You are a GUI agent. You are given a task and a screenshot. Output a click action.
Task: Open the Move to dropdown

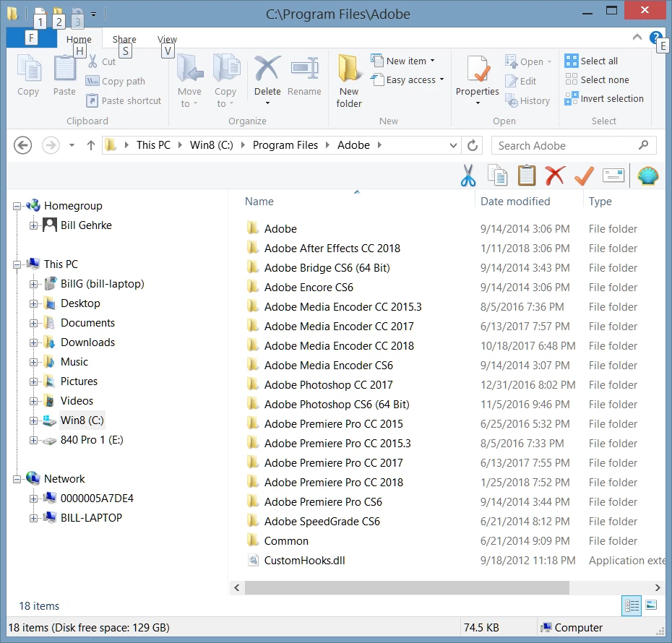(x=189, y=80)
